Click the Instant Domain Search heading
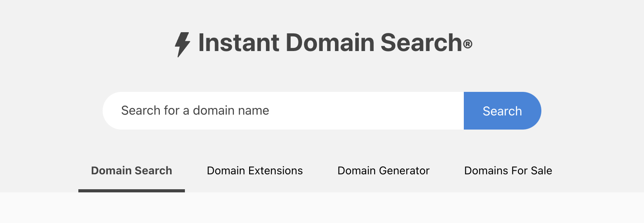The image size is (644, 223). pos(324,43)
